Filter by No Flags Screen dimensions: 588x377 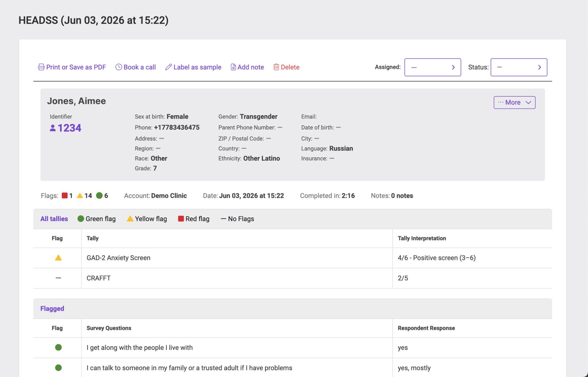(x=237, y=219)
